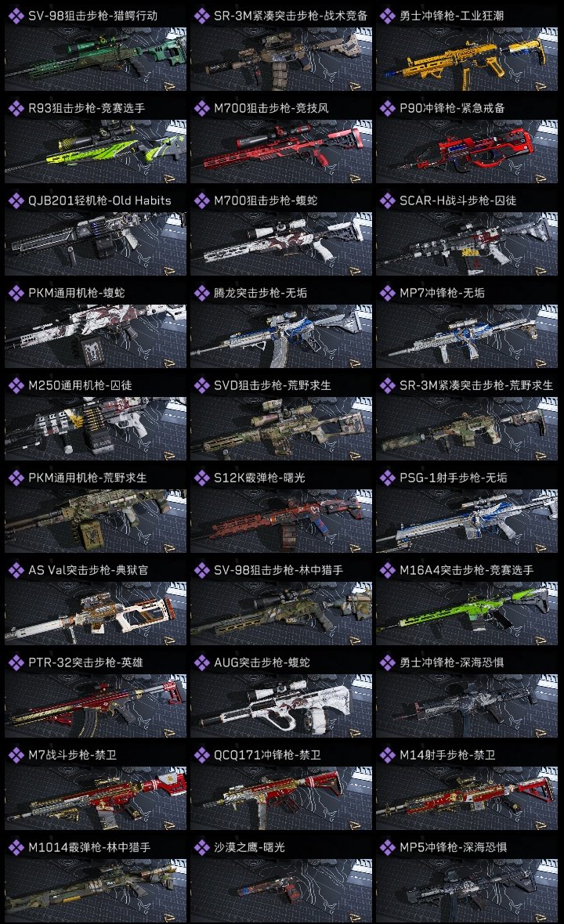Click purple rarity icon beside 腾龙突击步枪-无垢
Viewport: 564px width, 924px height.
[201, 293]
